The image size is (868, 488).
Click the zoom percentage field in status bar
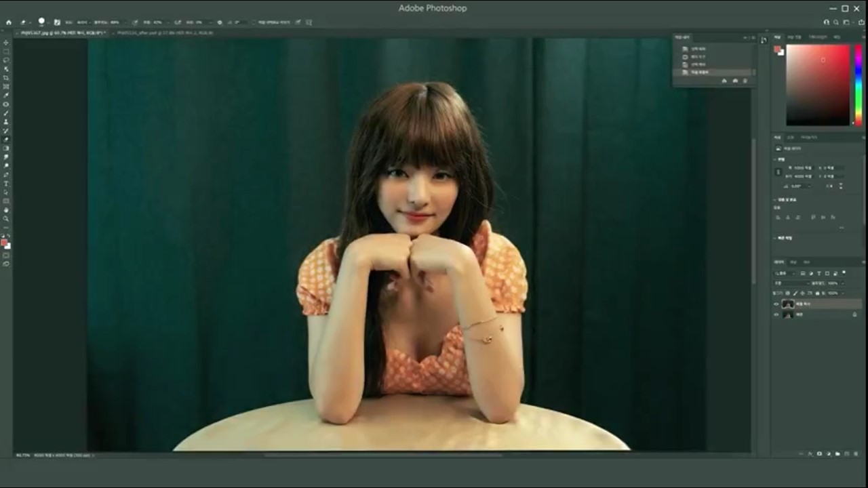coord(22,455)
